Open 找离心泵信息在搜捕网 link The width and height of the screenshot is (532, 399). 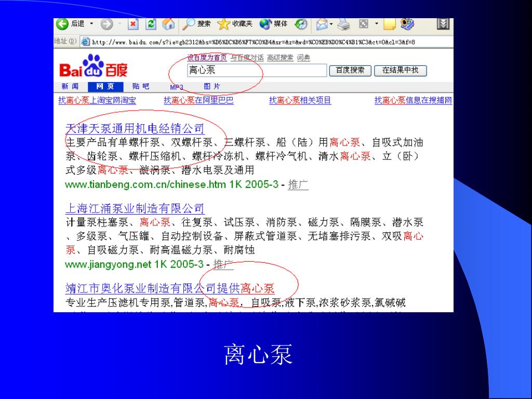(413, 100)
